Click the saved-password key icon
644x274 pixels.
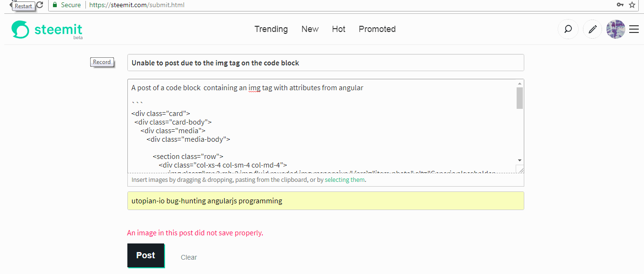(x=620, y=5)
